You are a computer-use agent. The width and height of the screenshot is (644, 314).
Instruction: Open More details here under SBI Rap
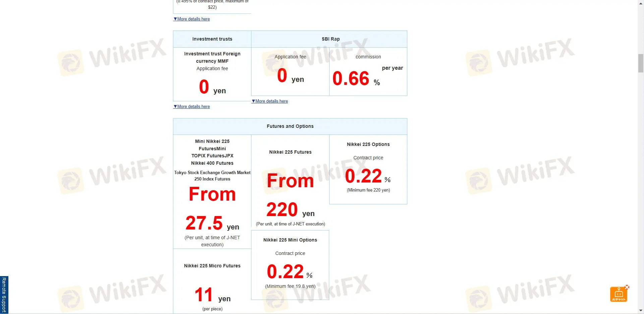pyautogui.click(x=270, y=101)
